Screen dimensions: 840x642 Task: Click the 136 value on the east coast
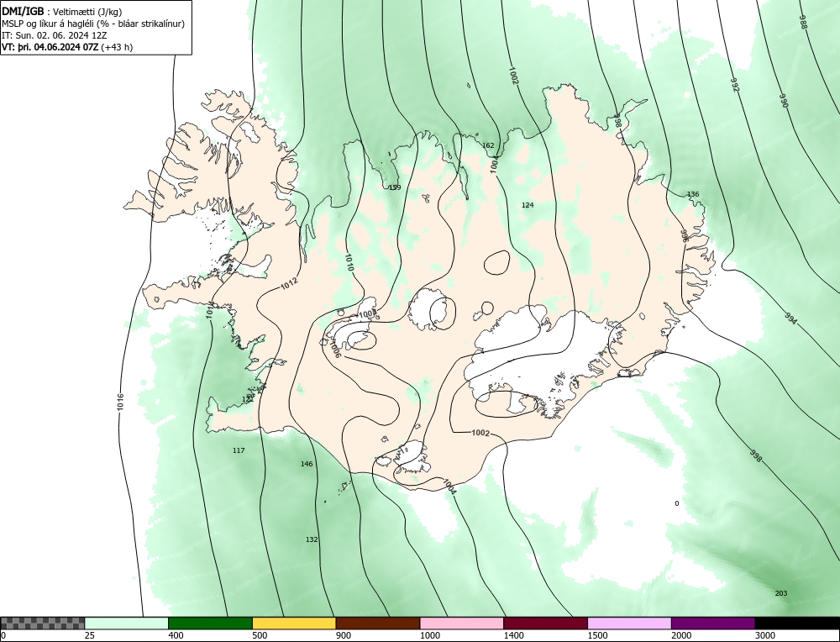click(x=693, y=194)
